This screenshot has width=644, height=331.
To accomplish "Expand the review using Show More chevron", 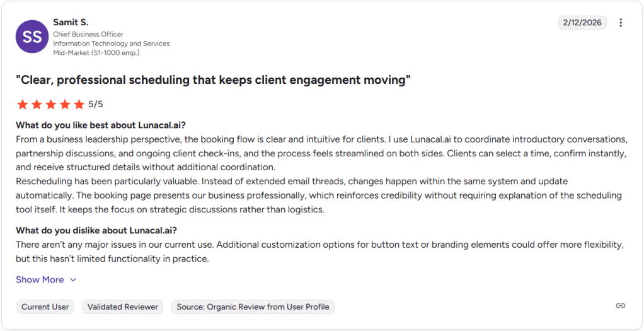I will click(73, 280).
